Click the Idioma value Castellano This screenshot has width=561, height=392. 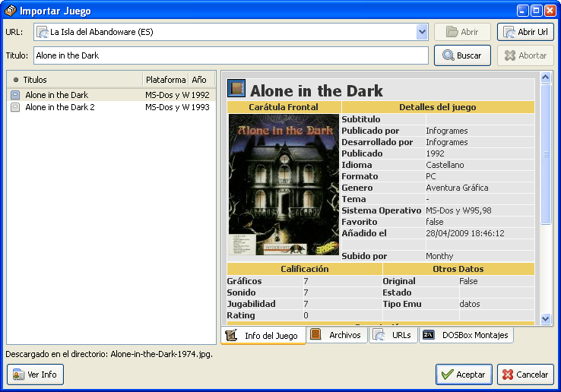445,165
